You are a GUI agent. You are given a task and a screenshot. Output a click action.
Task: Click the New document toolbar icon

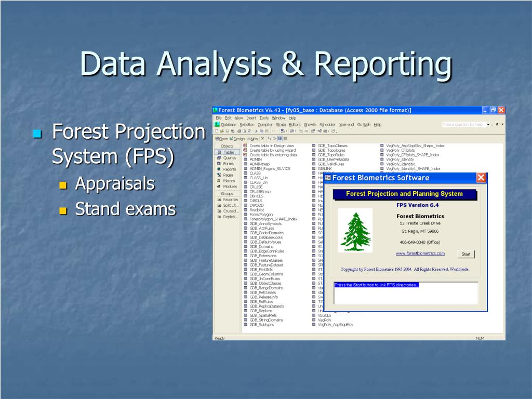click(217, 131)
